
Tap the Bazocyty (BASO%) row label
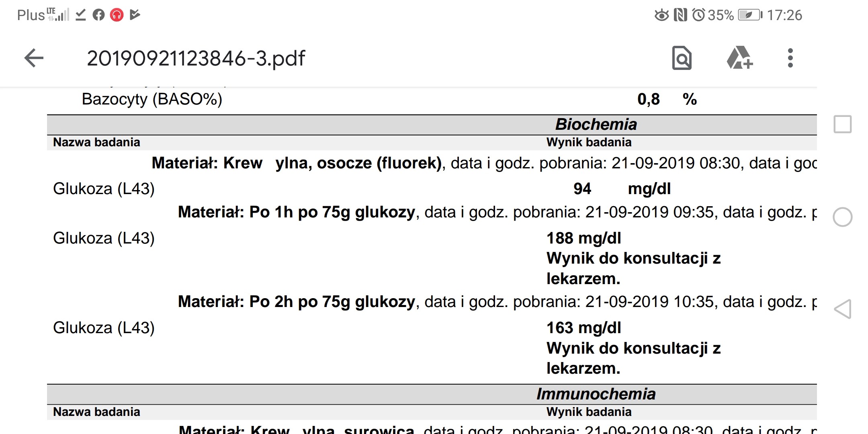152,99
